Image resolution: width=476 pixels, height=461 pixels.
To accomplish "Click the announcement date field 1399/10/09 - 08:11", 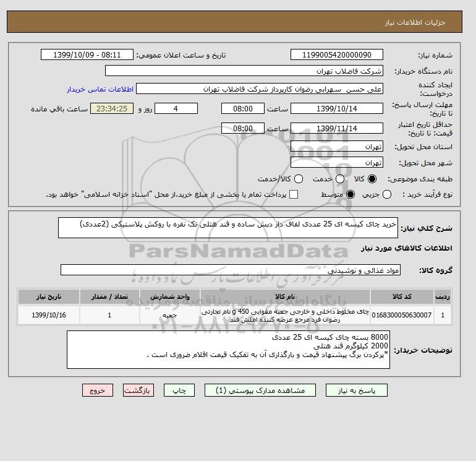I will tap(87, 54).
